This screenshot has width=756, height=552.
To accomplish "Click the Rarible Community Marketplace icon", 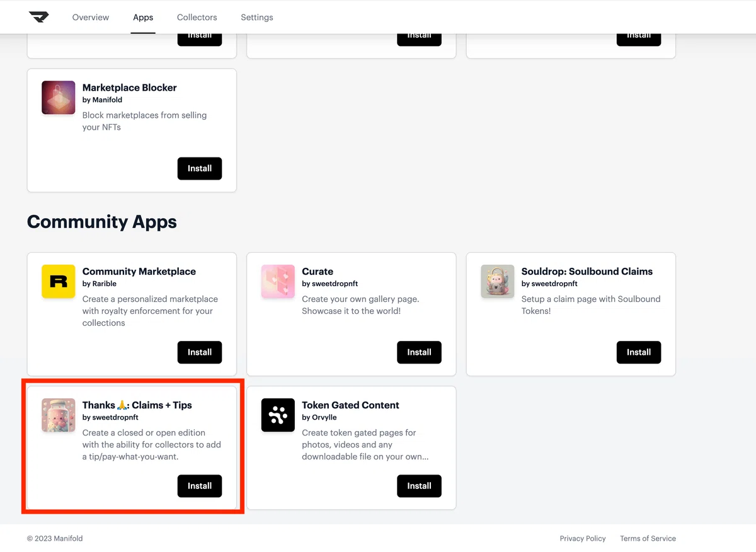I will [x=58, y=282].
